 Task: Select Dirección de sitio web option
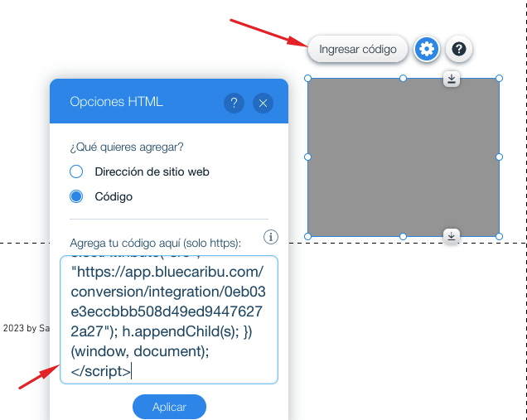tap(139, 171)
